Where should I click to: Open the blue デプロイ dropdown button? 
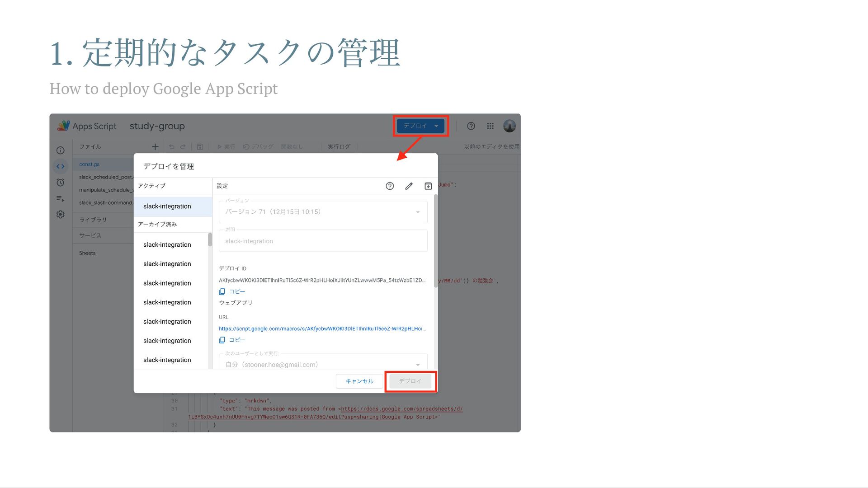[x=420, y=126]
